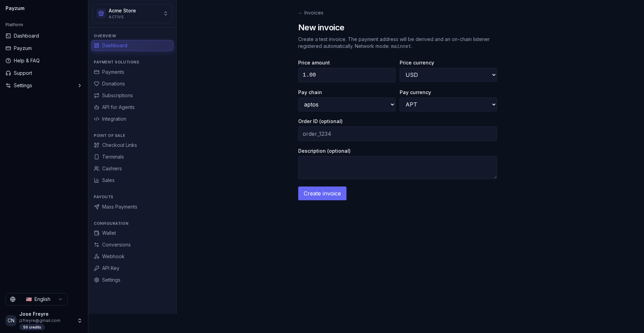
Task: Click the API Key key icon
Action: click(97, 268)
